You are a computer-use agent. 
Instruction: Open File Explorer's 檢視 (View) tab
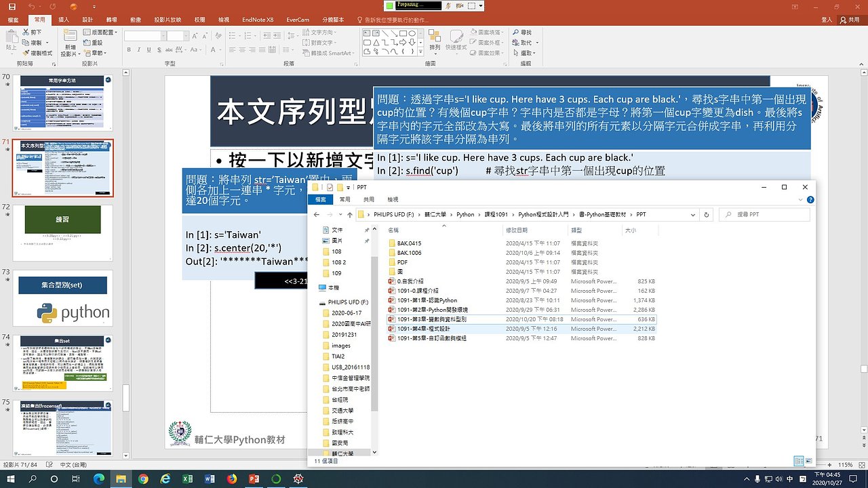click(x=393, y=200)
